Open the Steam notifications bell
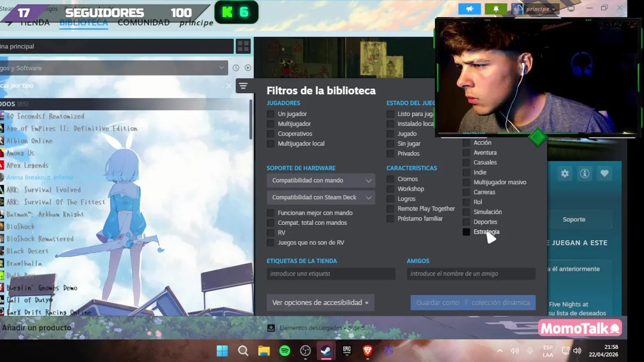The height and width of the screenshot is (362, 644). point(496,9)
